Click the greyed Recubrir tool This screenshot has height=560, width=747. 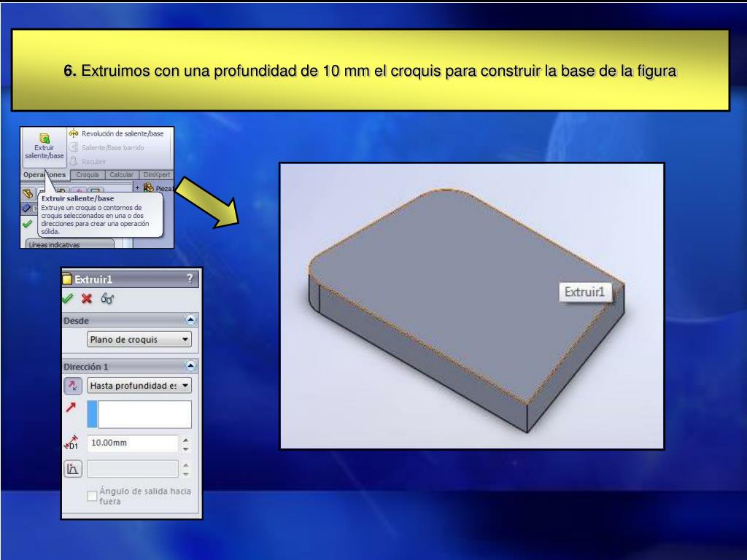[88, 161]
